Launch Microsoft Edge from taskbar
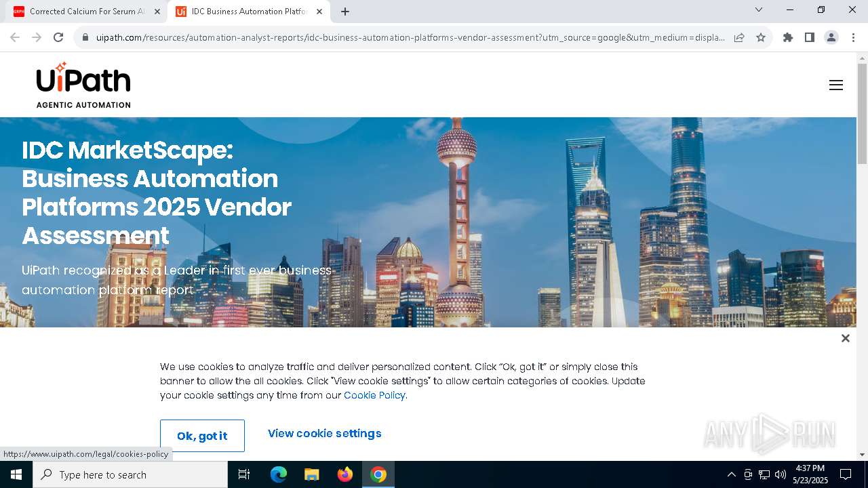The height and width of the screenshot is (488, 868). [x=279, y=474]
